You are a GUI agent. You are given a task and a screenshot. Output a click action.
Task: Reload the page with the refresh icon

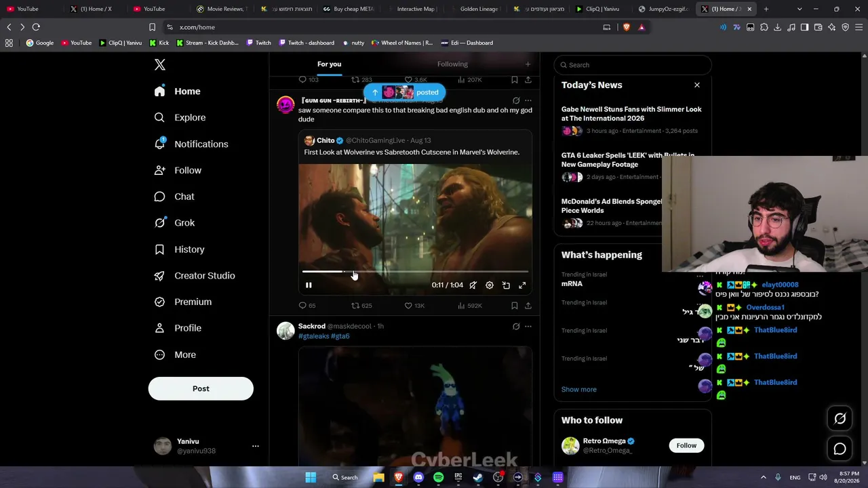36,27
